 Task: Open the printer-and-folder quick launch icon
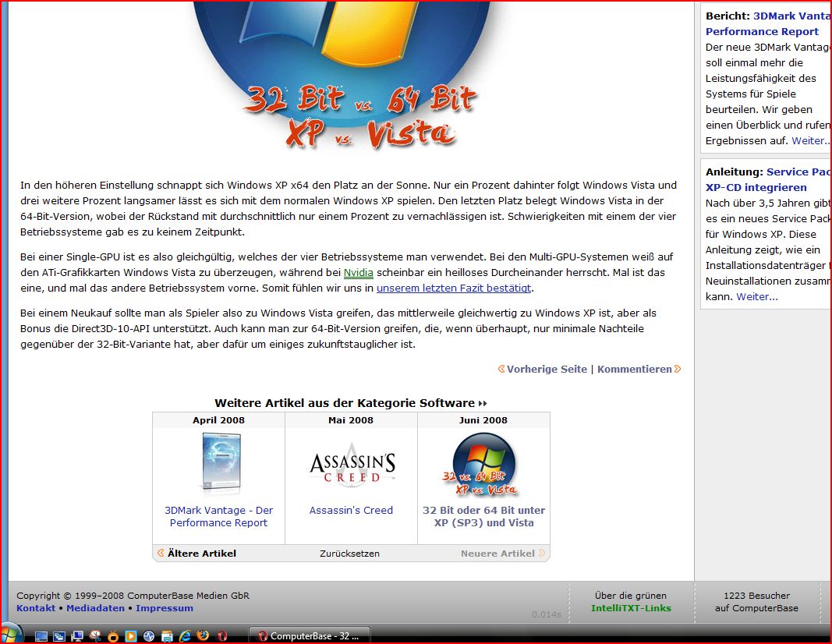[x=167, y=636]
